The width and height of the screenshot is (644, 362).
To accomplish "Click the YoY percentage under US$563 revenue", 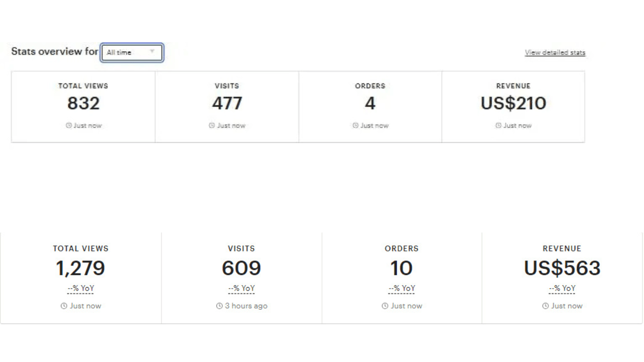I will [562, 289].
